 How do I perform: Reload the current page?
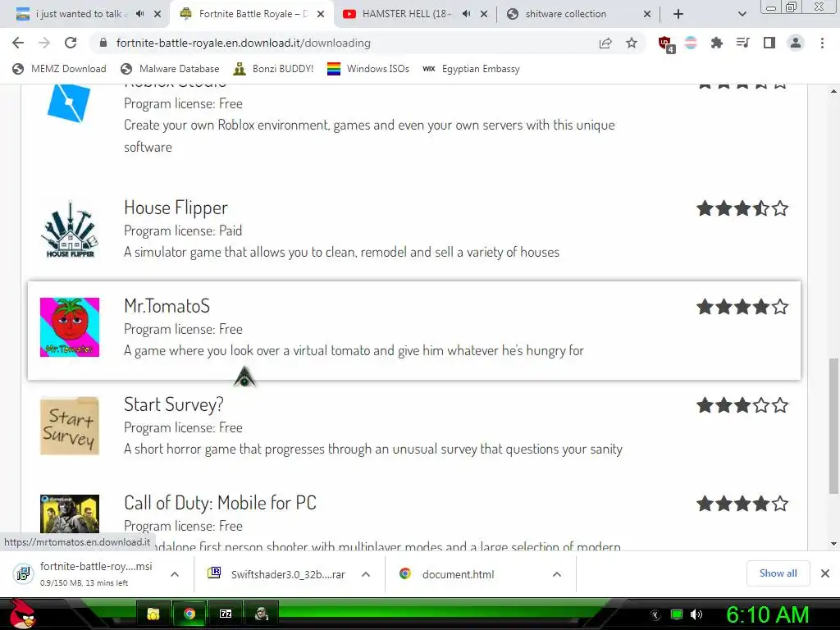click(x=71, y=43)
